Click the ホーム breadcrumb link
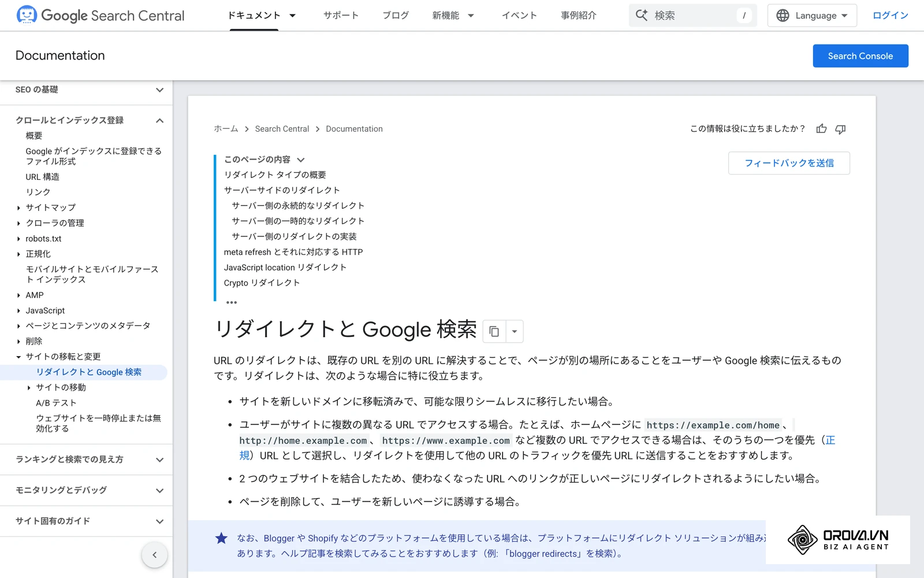Screen dimensions: 924x578 point(226,129)
